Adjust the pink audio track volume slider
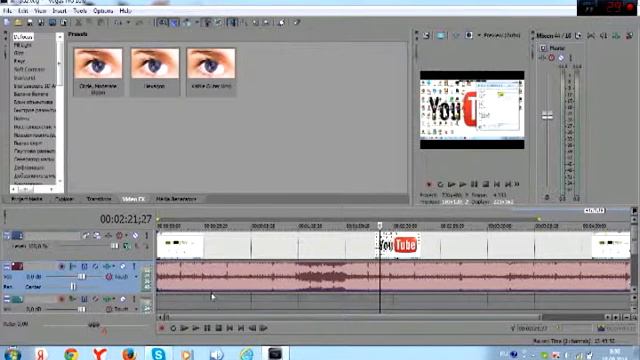 pyautogui.click(x=81, y=277)
